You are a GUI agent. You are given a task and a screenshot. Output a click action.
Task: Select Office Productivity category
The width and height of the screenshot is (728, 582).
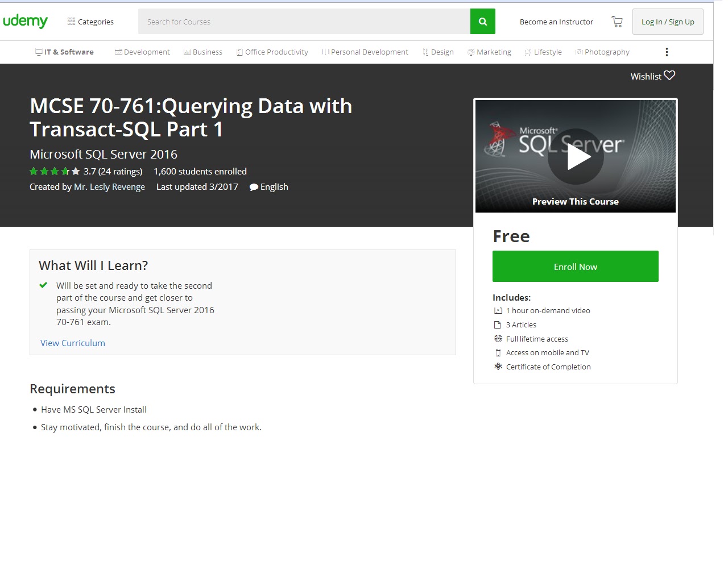pos(272,52)
